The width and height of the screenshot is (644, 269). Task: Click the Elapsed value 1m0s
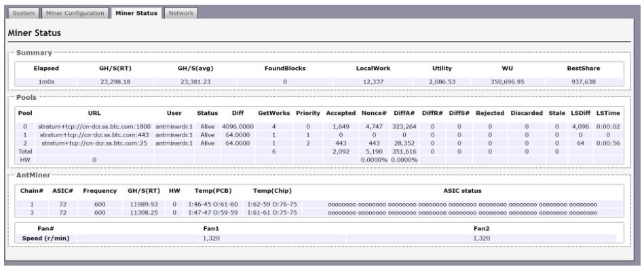(46, 82)
